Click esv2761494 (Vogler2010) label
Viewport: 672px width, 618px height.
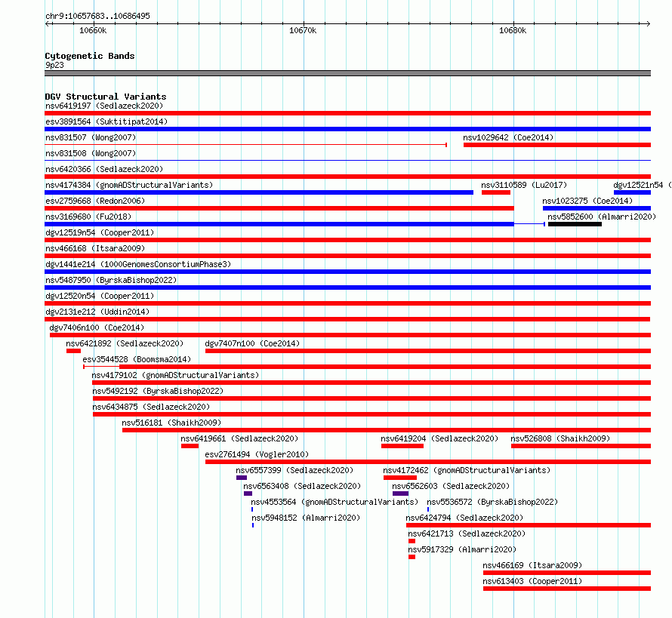pos(257,454)
